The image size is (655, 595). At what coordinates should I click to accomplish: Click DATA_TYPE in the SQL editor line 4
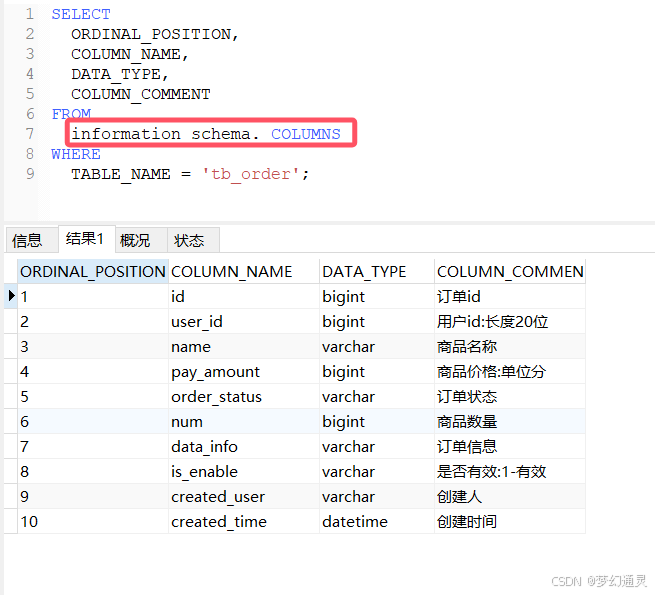coord(116,74)
